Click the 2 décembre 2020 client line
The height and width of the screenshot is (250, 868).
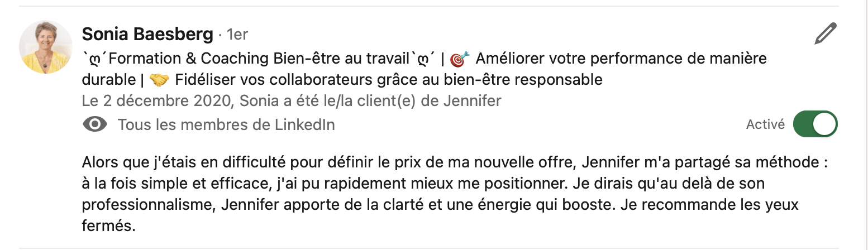point(292,101)
